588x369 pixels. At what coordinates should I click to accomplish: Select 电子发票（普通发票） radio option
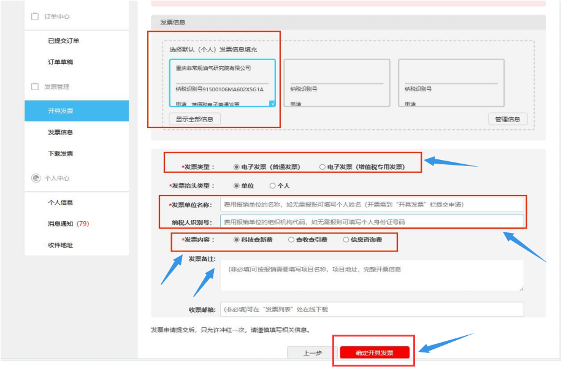click(237, 167)
